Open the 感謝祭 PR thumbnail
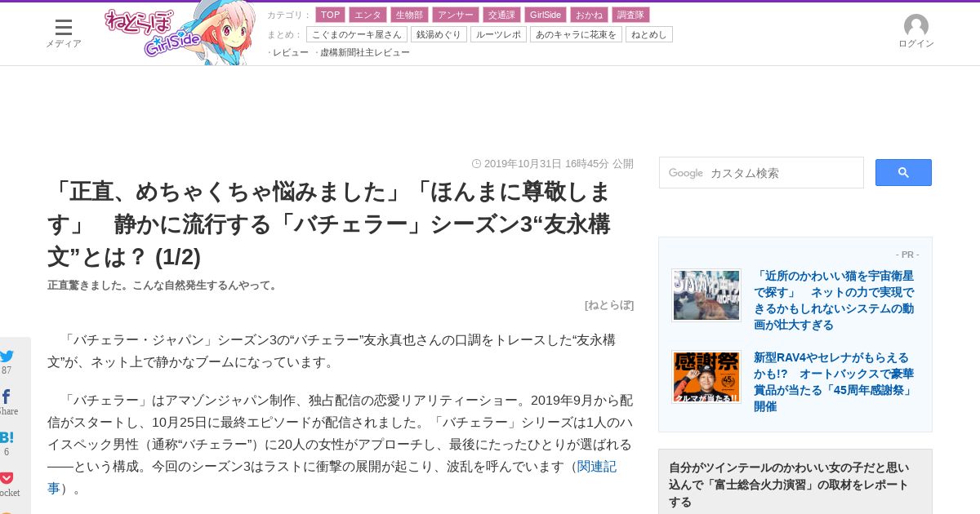Viewport: 980px width, 514px height. point(706,377)
